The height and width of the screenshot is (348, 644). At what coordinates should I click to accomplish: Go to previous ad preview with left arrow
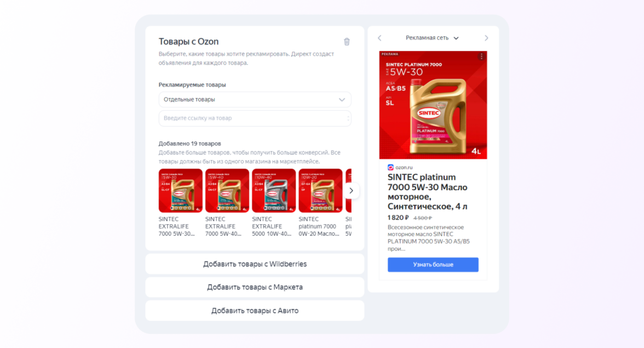tap(380, 38)
